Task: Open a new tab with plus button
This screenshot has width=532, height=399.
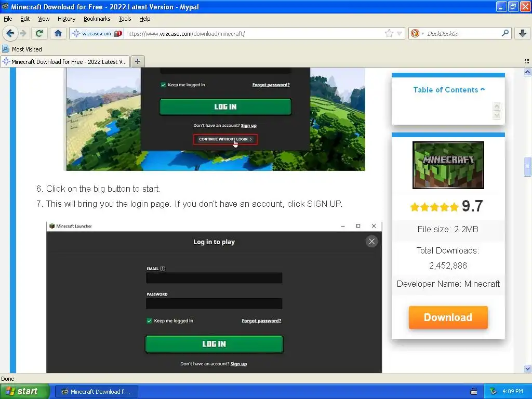Action: [137, 61]
